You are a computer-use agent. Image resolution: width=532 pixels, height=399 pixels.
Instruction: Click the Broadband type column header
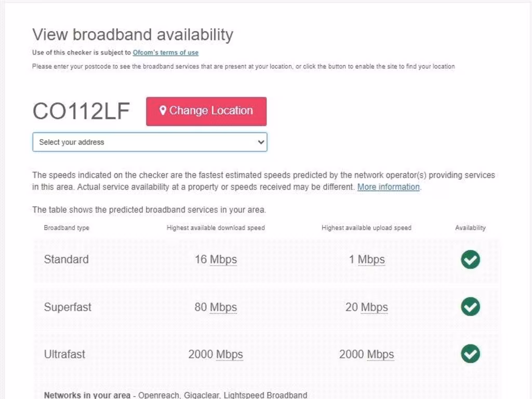(x=66, y=228)
